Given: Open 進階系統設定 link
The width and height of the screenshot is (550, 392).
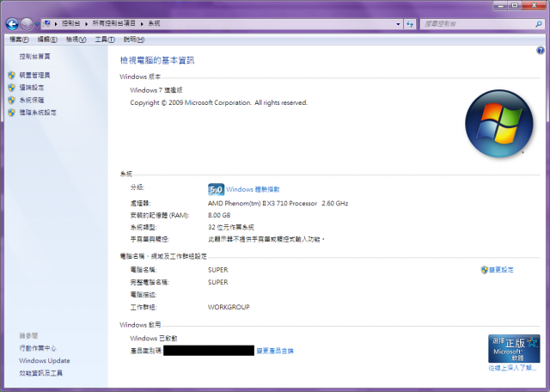Looking at the screenshot, I should (x=38, y=113).
